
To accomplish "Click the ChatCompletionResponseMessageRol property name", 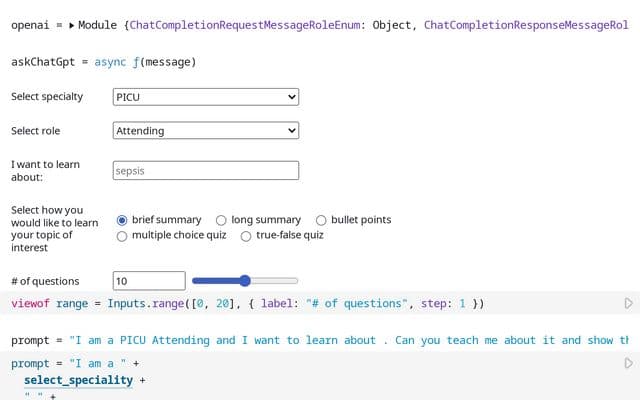I will pyautogui.click(x=526, y=25).
